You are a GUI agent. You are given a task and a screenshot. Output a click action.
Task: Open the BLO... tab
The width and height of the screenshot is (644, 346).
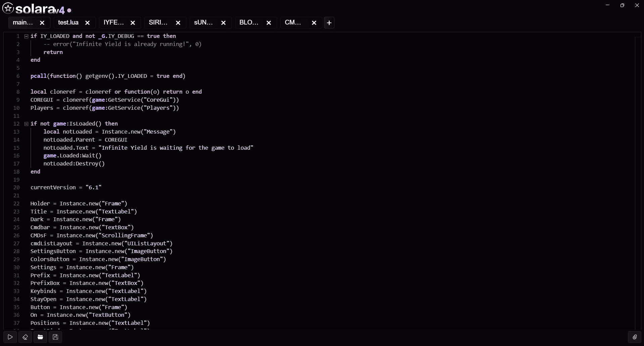pos(249,22)
